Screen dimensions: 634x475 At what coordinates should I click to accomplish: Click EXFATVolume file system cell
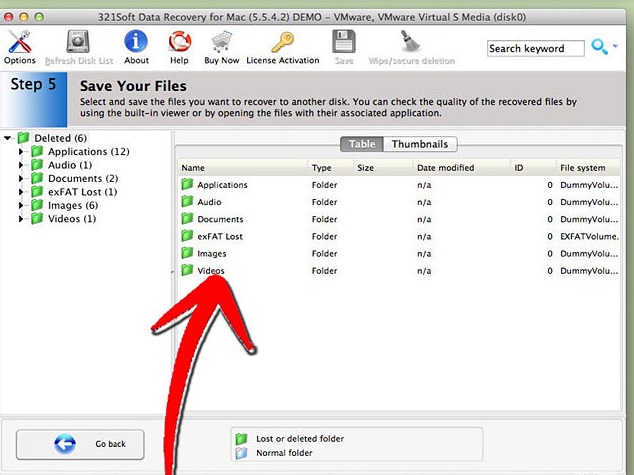(x=590, y=236)
